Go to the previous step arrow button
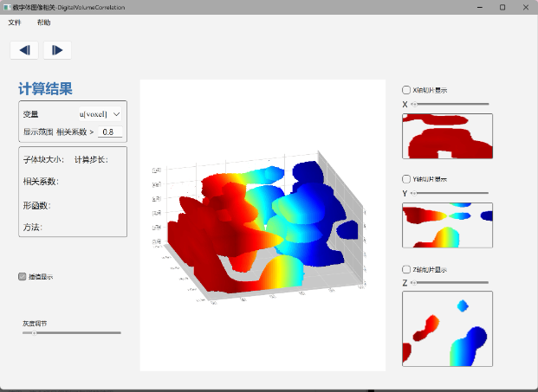538x392 pixels. click(24, 50)
